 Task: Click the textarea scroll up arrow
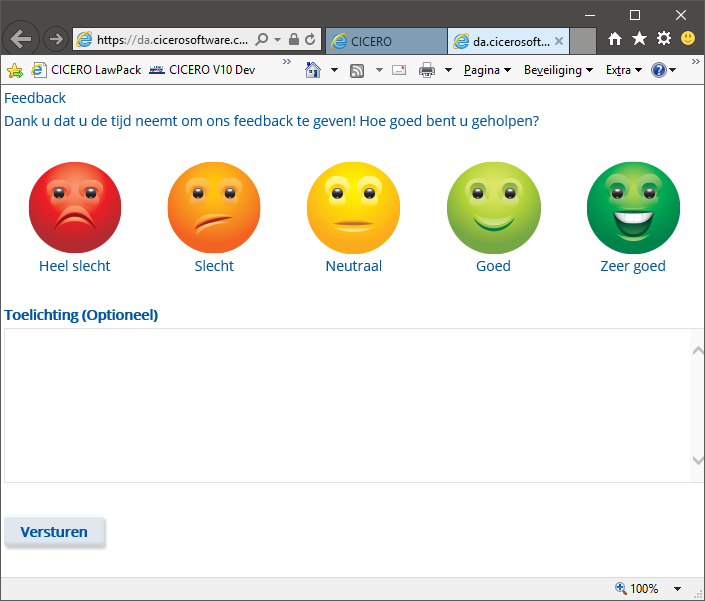coord(697,350)
